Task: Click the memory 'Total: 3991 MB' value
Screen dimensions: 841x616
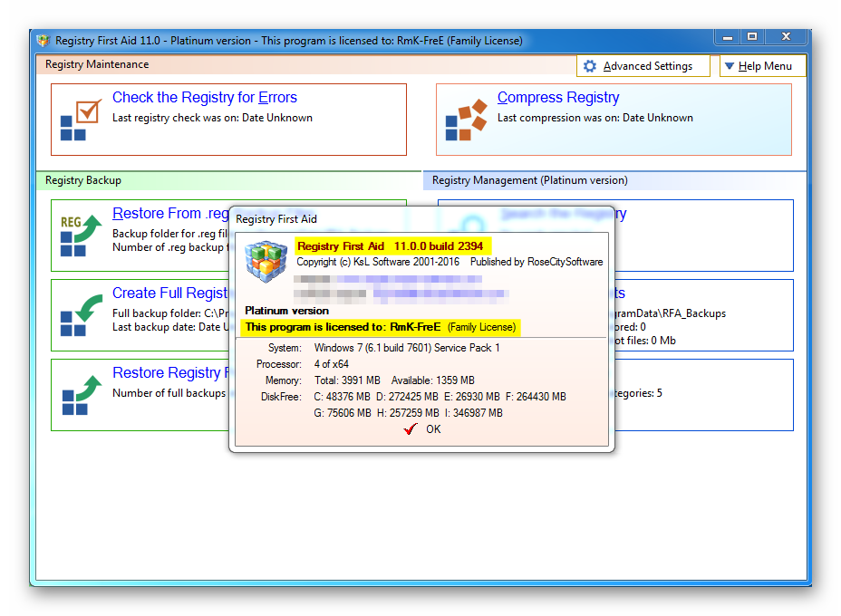Action: (347, 380)
